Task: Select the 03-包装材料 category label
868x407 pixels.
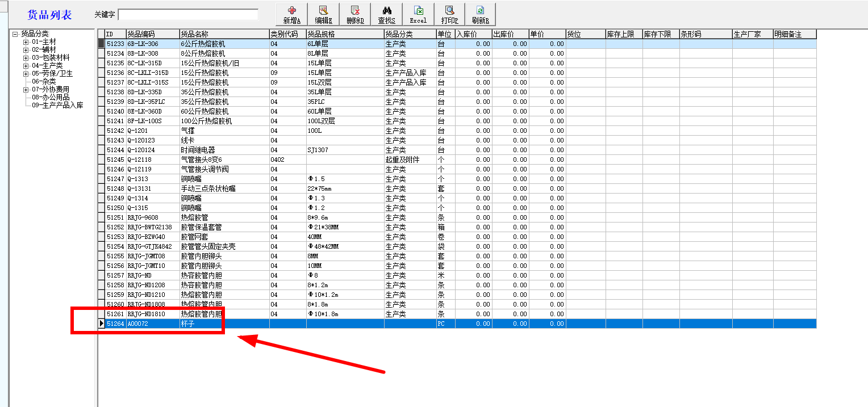Action: pos(51,57)
